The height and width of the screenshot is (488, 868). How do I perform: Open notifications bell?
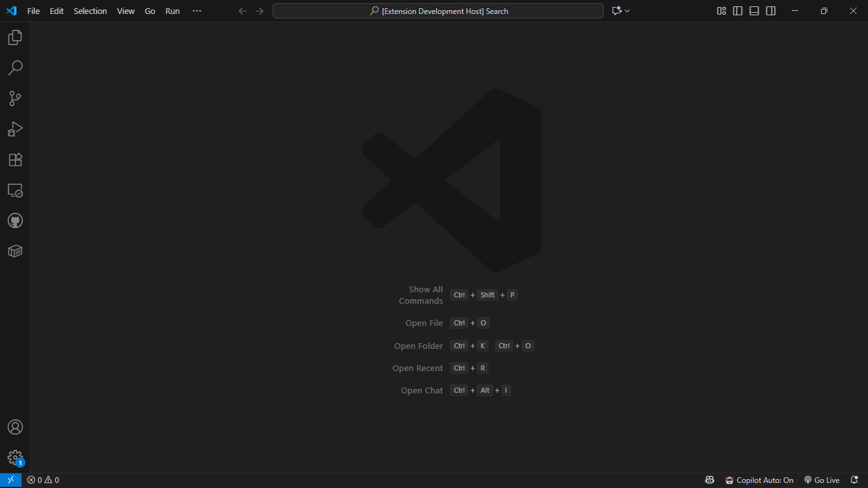point(854,480)
